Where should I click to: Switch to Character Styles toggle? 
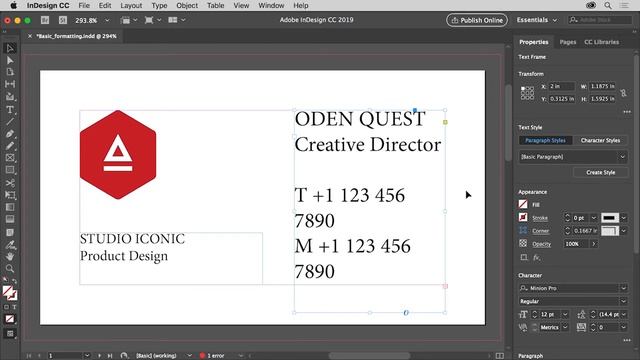point(600,140)
